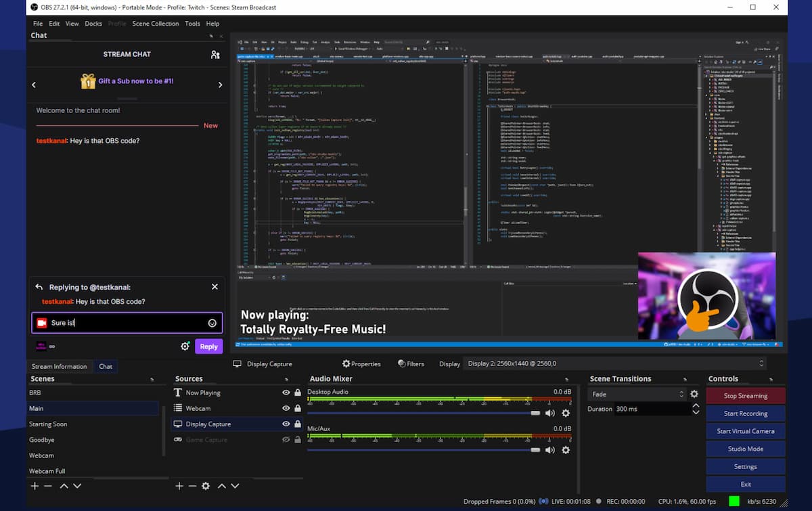This screenshot has height=511, width=812.
Task: Add a new source with plus icon
Action: click(x=179, y=486)
